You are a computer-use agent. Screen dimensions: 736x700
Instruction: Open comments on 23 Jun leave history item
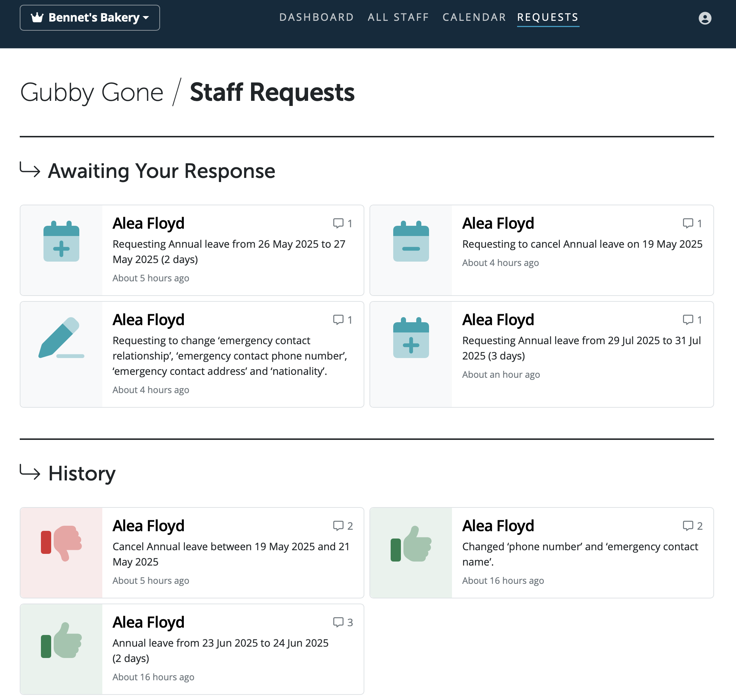coord(343,623)
